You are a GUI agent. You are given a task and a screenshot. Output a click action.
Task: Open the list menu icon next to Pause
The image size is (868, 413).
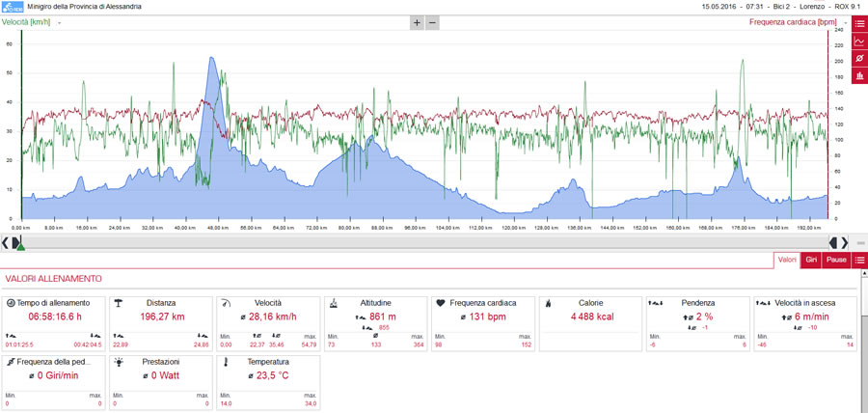click(859, 261)
